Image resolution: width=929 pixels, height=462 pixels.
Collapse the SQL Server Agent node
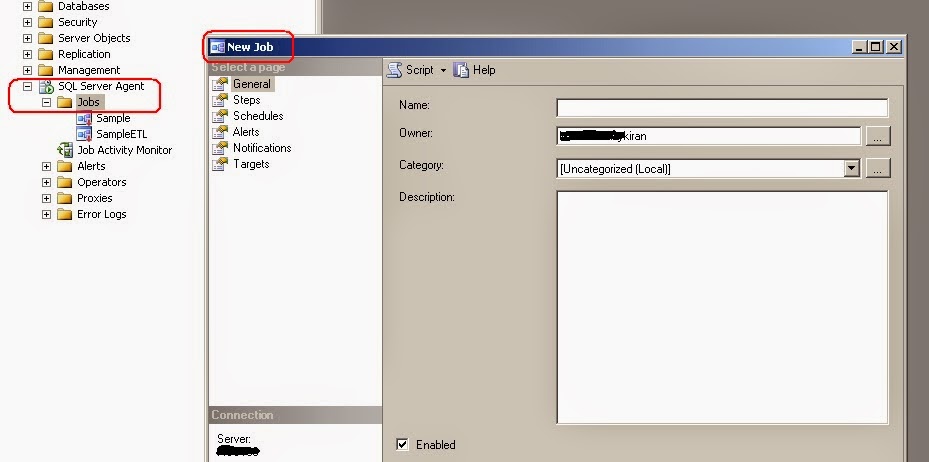pos(27,86)
